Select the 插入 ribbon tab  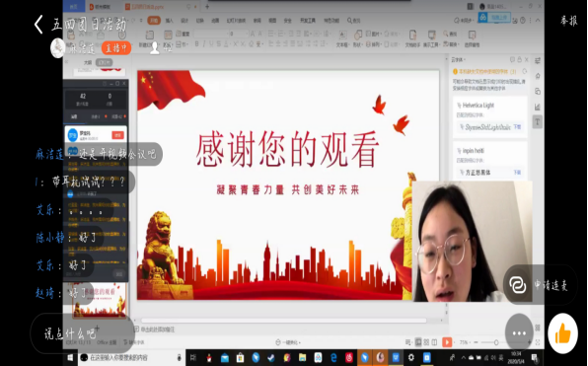tap(170, 21)
